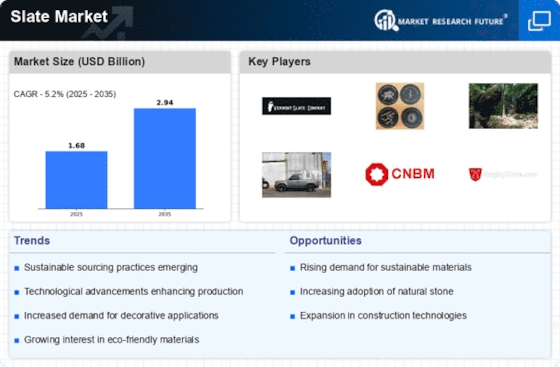This screenshot has height=367, width=560.
Task: Select the four round slate coasters image
Action: click(400, 106)
